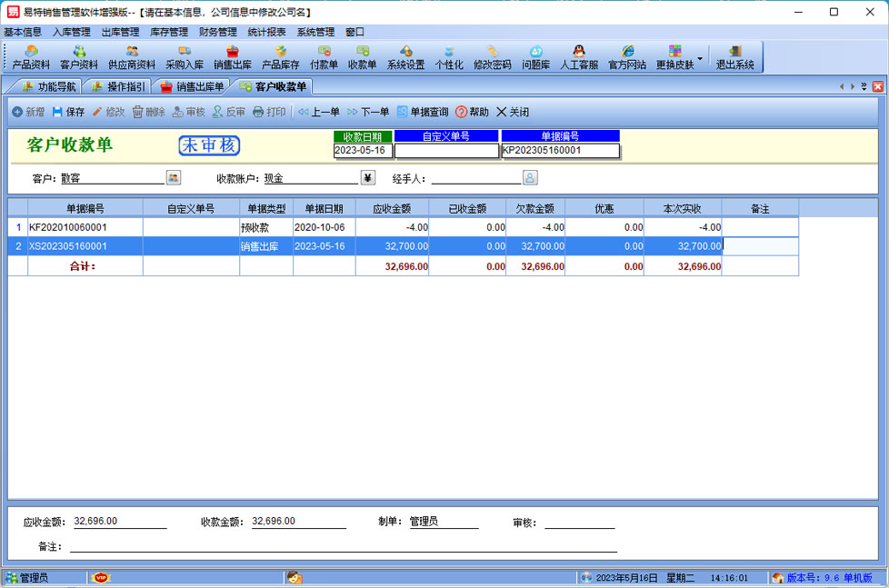Expand the 更换皮肤 dropdown arrow
The image size is (889, 588).
[x=700, y=58]
